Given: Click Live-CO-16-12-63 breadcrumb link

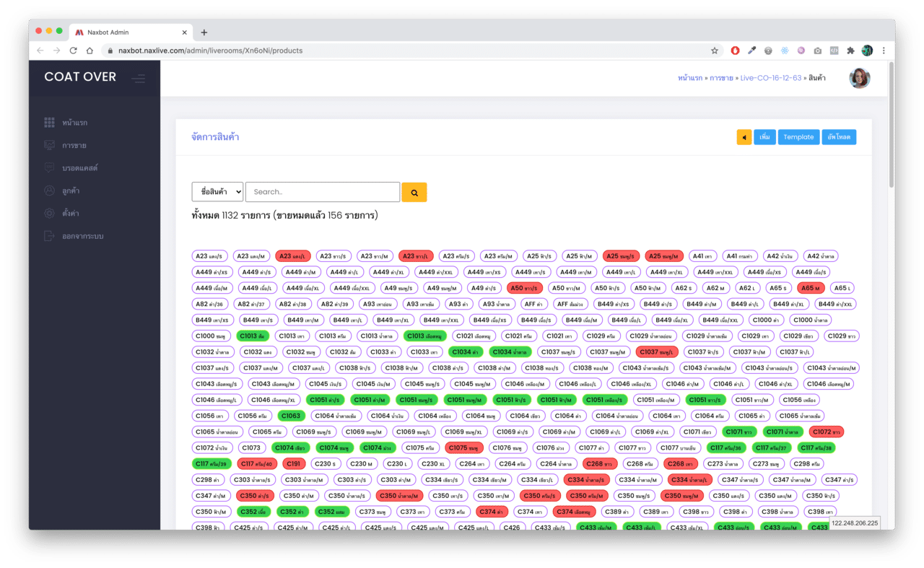Looking at the screenshot, I should pyautogui.click(x=771, y=78).
